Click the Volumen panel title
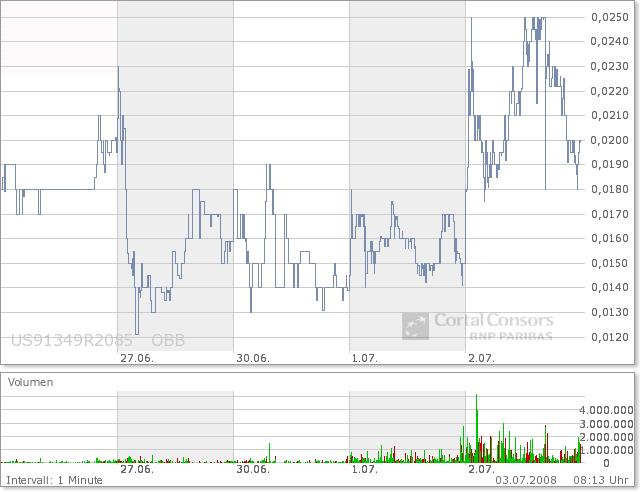The width and height of the screenshot is (640, 492). coord(31,382)
